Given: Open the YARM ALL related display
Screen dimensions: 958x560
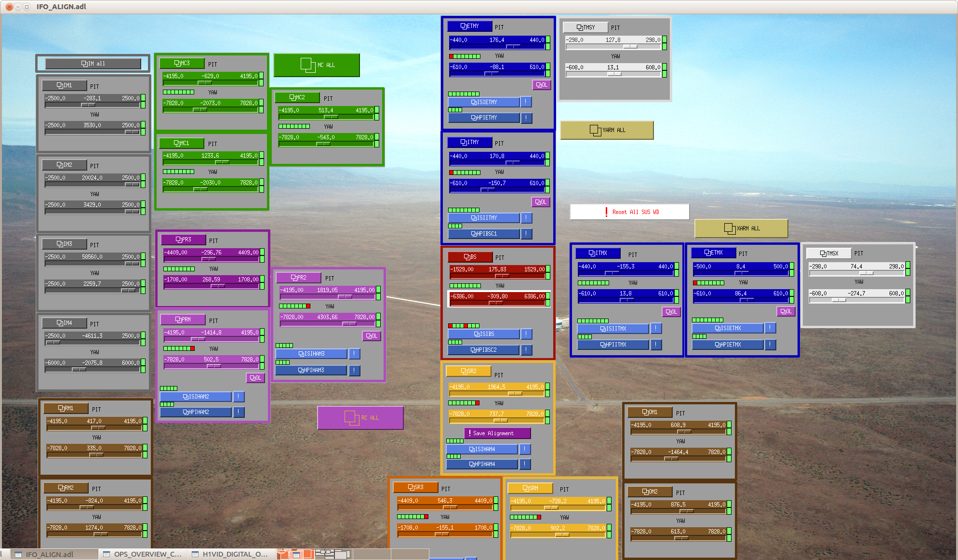Looking at the screenshot, I should 607,130.
